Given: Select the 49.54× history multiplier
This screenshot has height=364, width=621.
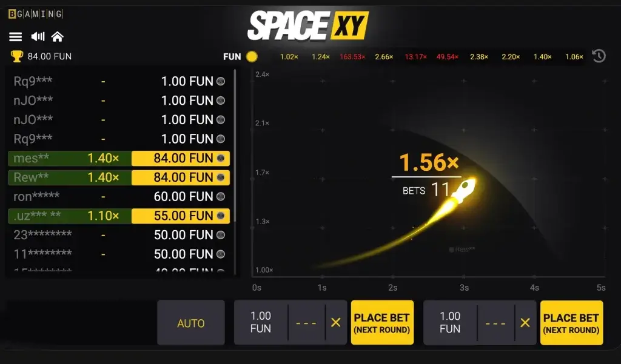Looking at the screenshot, I should (448, 57).
